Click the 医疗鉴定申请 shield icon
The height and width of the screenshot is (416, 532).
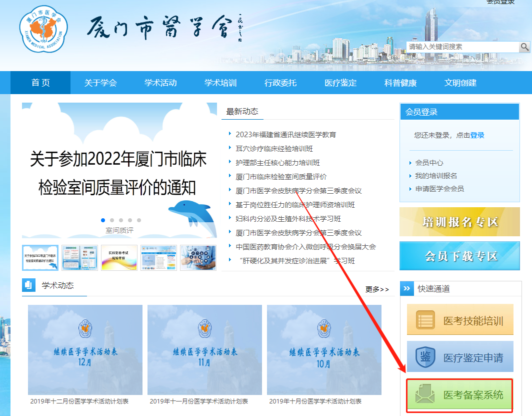point(425,357)
